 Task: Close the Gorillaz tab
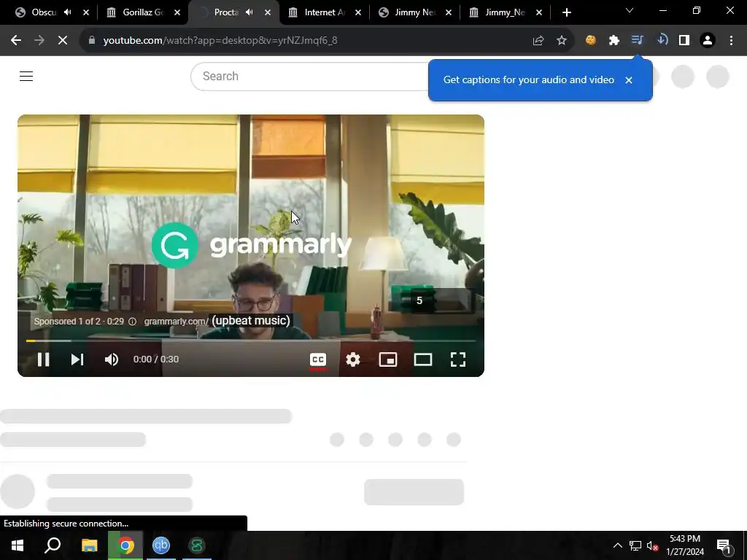[x=177, y=13]
